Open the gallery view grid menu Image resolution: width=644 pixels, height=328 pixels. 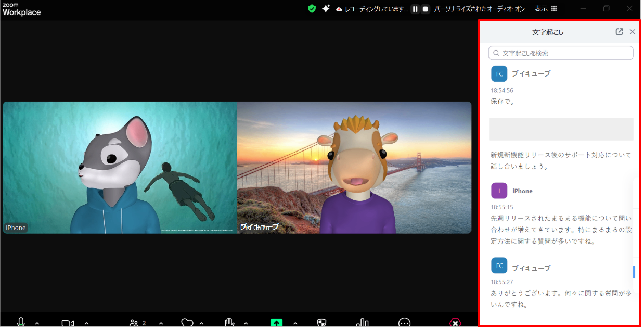click(x=554, y=8)
